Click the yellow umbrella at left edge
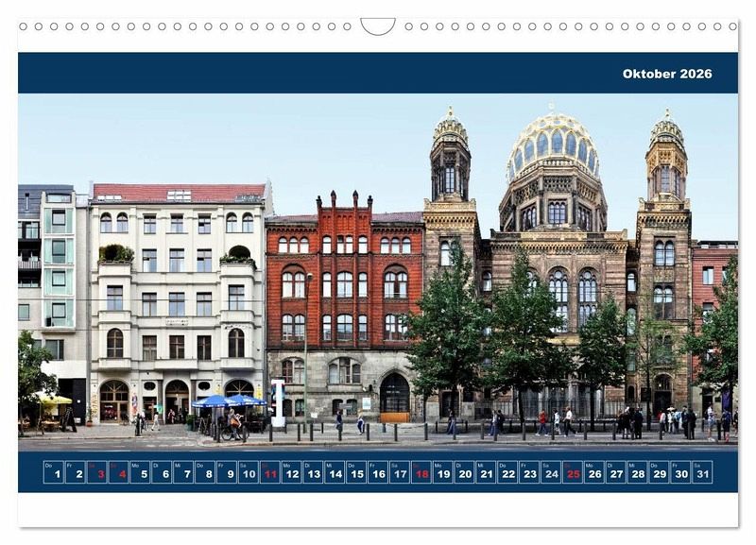Image resolution: width=756 pixels, height=545 pixels. click(x=54, y=400)
